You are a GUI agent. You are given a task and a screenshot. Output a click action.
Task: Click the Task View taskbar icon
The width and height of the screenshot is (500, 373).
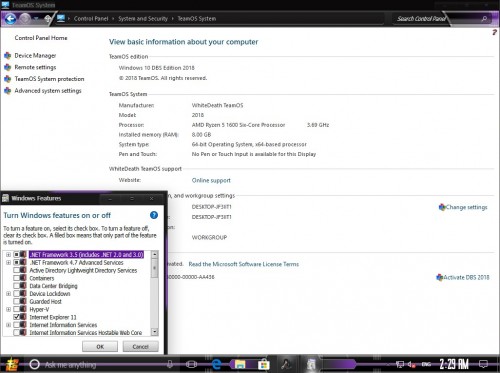pyautogui.click(x=191, y=364)
